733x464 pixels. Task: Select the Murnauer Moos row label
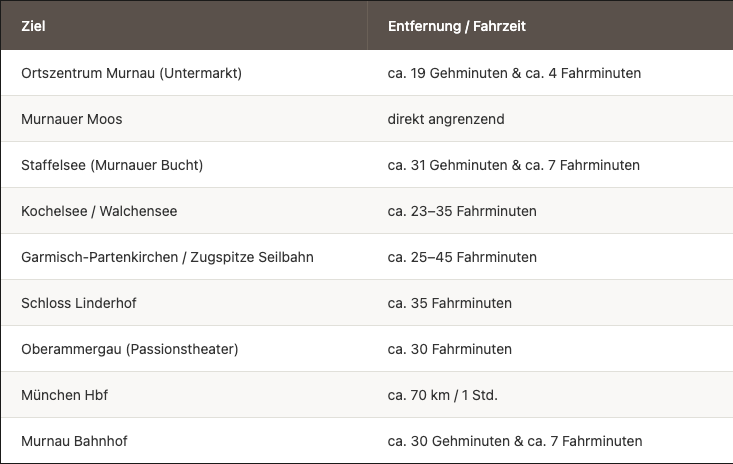coord(72,119)
